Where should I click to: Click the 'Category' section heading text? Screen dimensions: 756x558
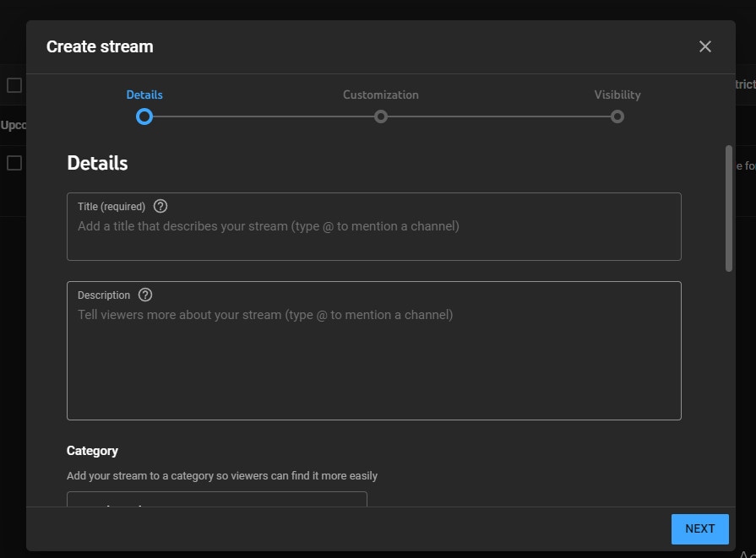[92, 451]
